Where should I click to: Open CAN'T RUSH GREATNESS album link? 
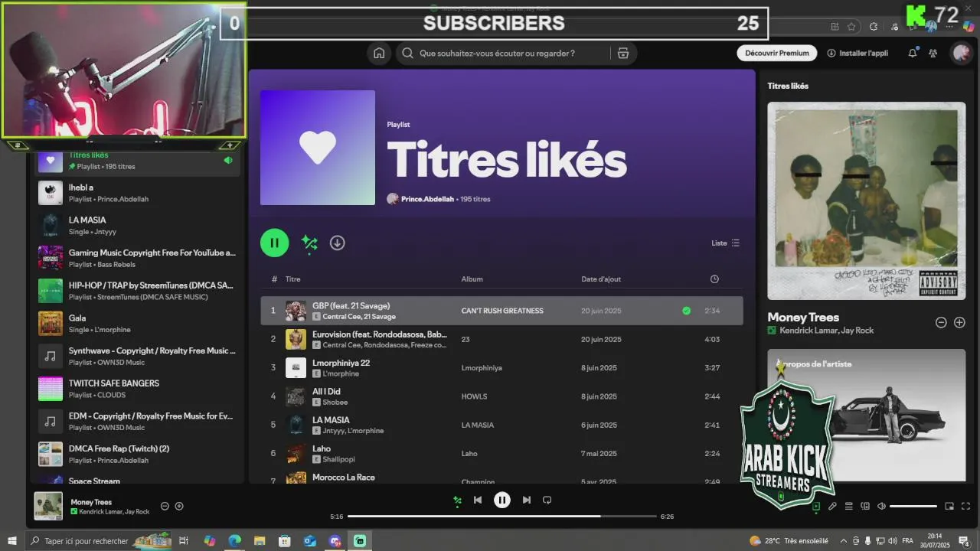tap(502, 311)
